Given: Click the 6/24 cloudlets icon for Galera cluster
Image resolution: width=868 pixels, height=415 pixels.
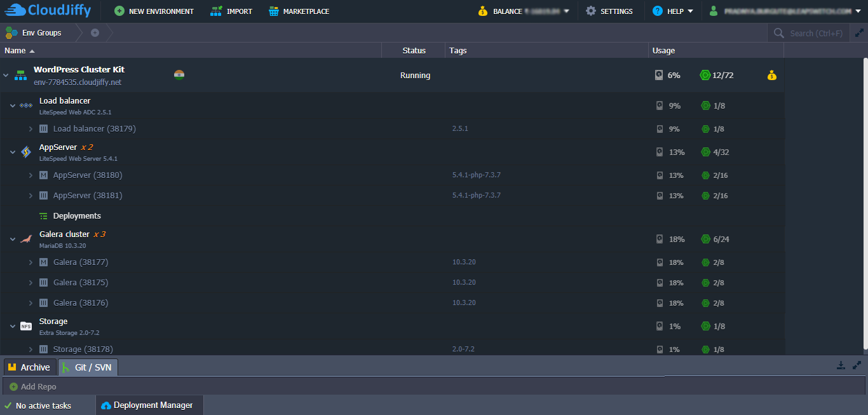Looking at the screenshot, I should [x=705, y=239].
